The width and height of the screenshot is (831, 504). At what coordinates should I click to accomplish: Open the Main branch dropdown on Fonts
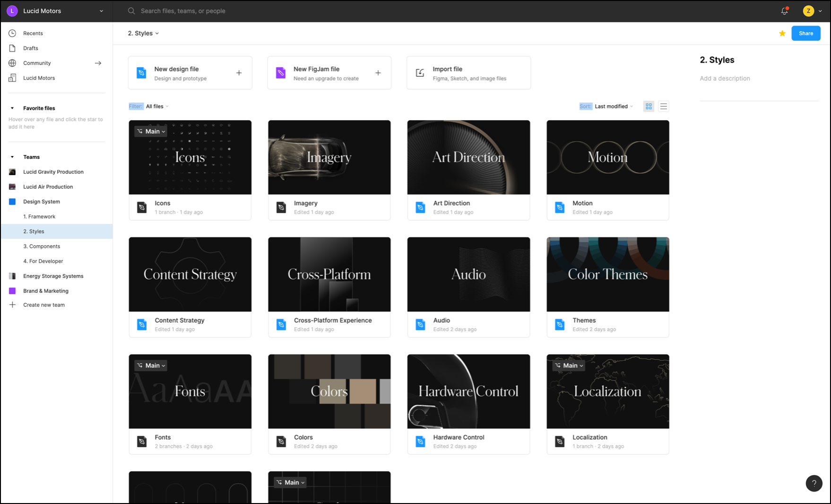click(151, 365)
